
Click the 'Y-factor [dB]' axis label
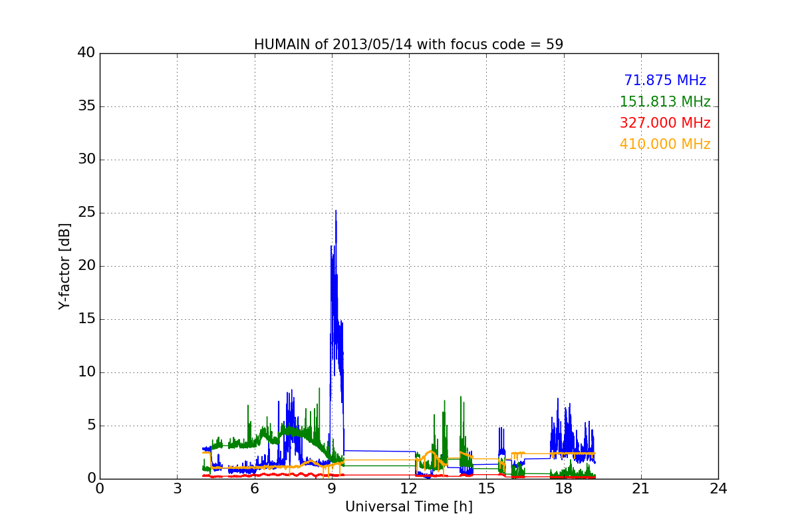(65, 266)
